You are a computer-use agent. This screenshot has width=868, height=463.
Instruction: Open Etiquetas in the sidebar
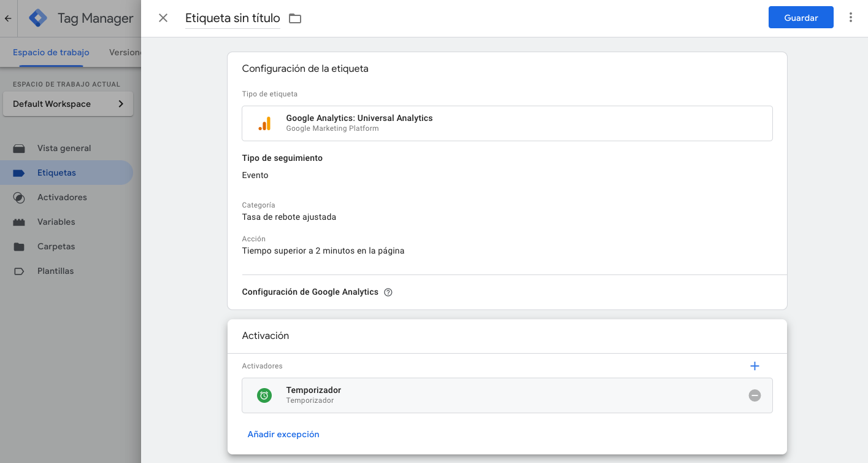(x=66, y=173)
